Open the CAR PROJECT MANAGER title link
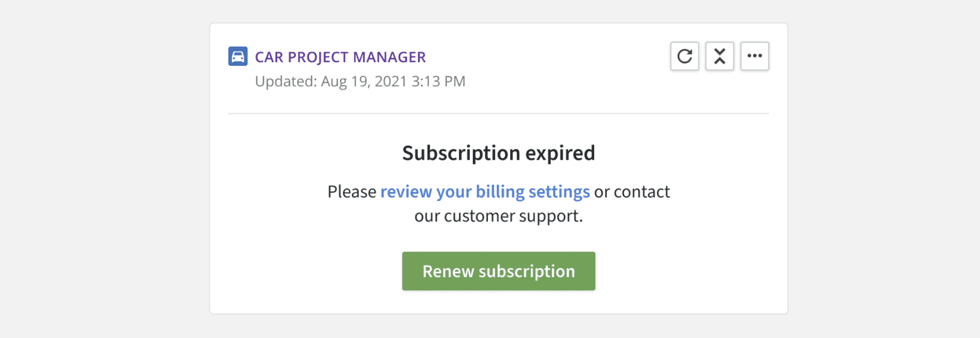Image resolution: width=980 pixels, height=338 pixels. pyautogui.click(x=340, y=57)
